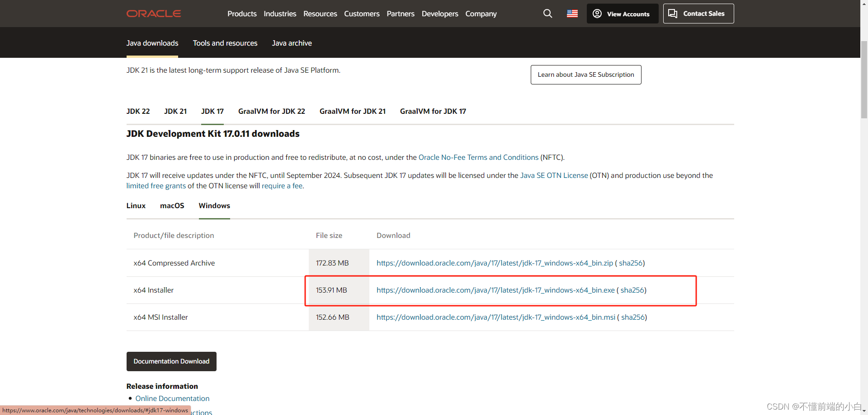Click the 'JDK Development Kit 17.0.11 downloads' heading
Image resolution: width=868 pixels, height=415 pixels.
(x=213, y=134)
